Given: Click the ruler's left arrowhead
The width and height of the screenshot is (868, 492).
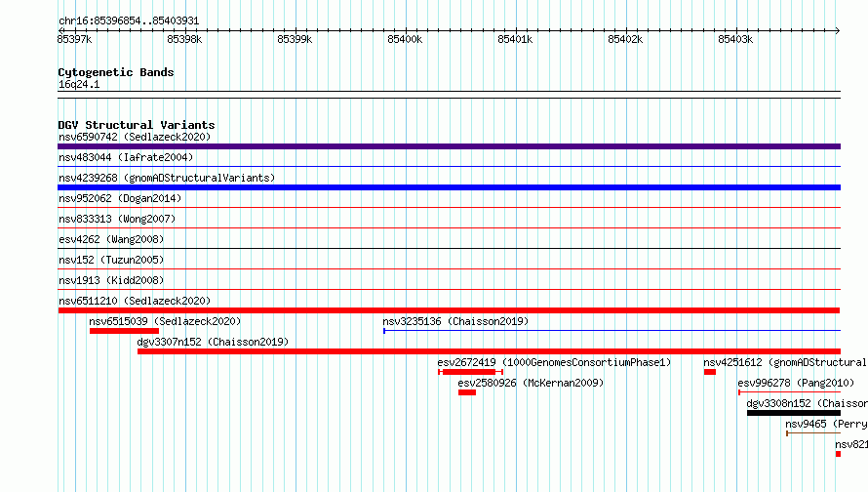Looking at the screenshot, I should [x=60, y=30].
